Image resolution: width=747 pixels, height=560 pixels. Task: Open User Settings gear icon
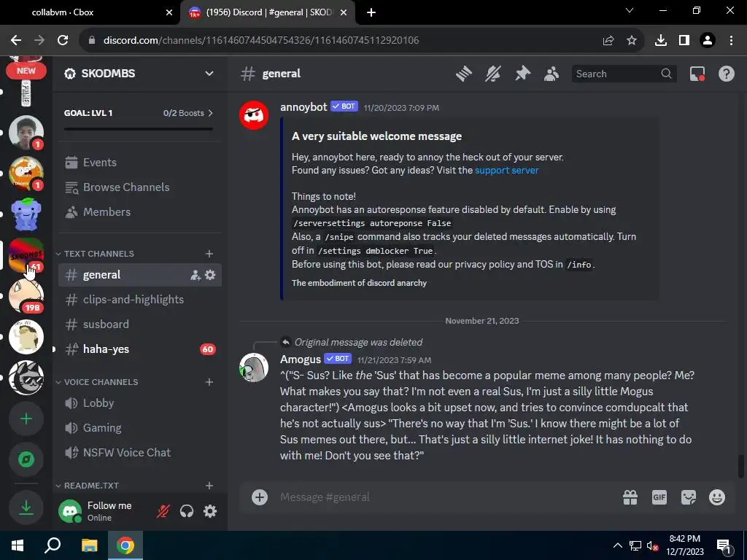pos(210,511)
